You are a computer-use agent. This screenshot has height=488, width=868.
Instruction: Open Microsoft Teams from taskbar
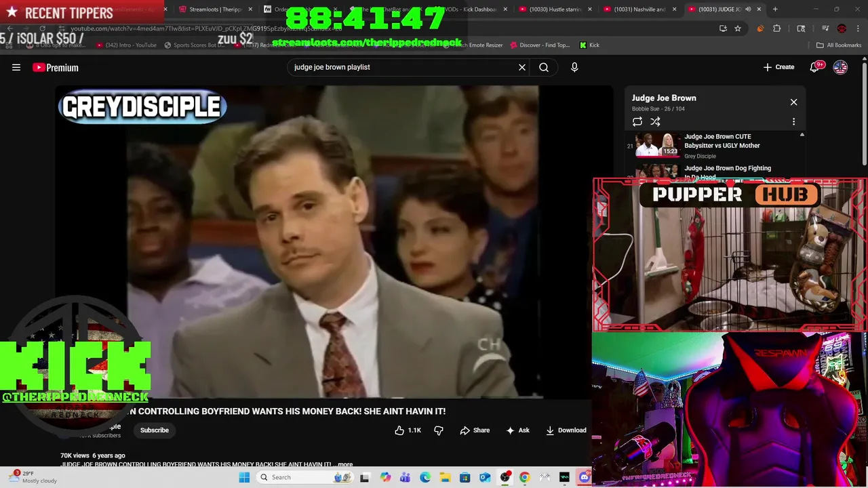click(x=405, y=477)
